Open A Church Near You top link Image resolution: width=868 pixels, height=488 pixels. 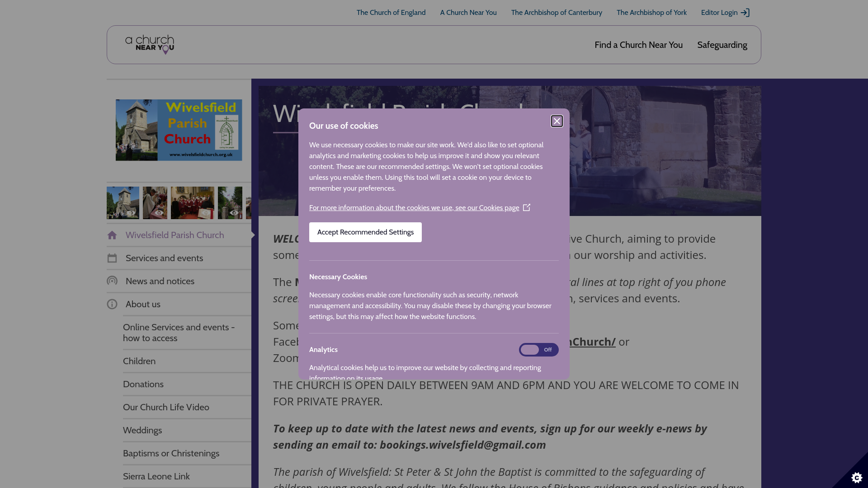(x=468, y=13)
